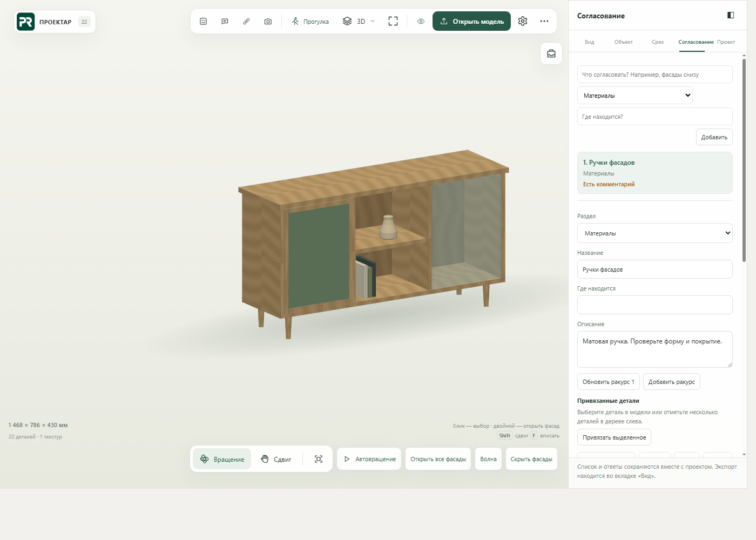The width and height of the screenshot is (756, 540).
Task: Focus the 'Что согласовать?' input field
Action: [x=654, y=75]
